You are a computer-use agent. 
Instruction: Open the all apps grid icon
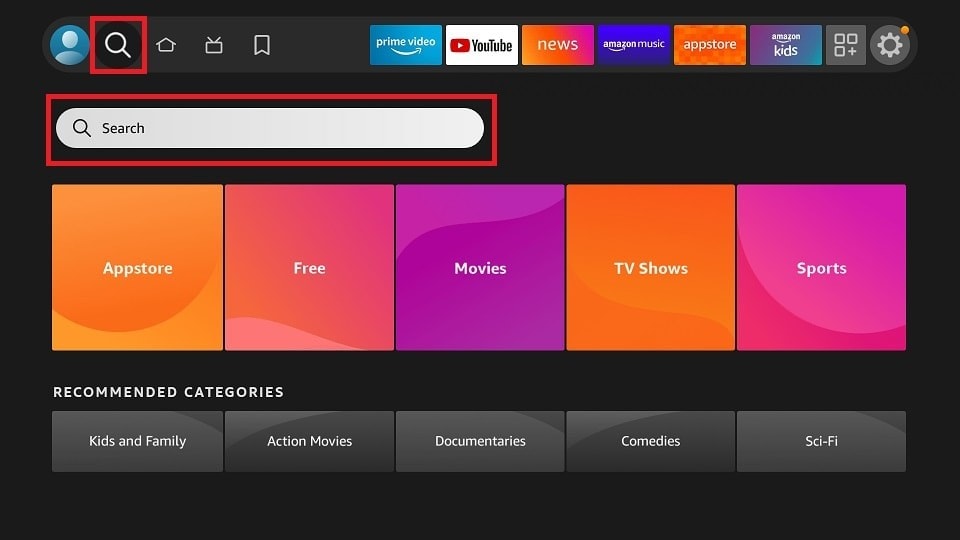[x=846, y=45]
